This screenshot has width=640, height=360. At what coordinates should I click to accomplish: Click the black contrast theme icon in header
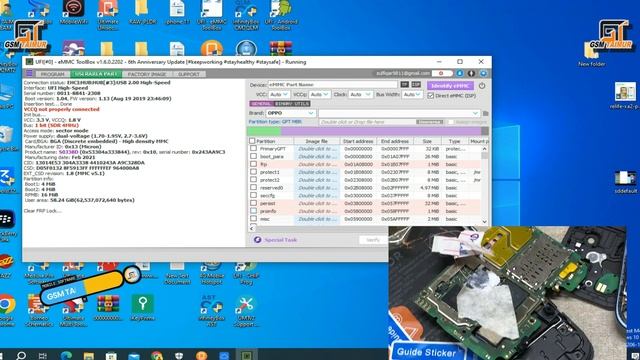point(471,73)
